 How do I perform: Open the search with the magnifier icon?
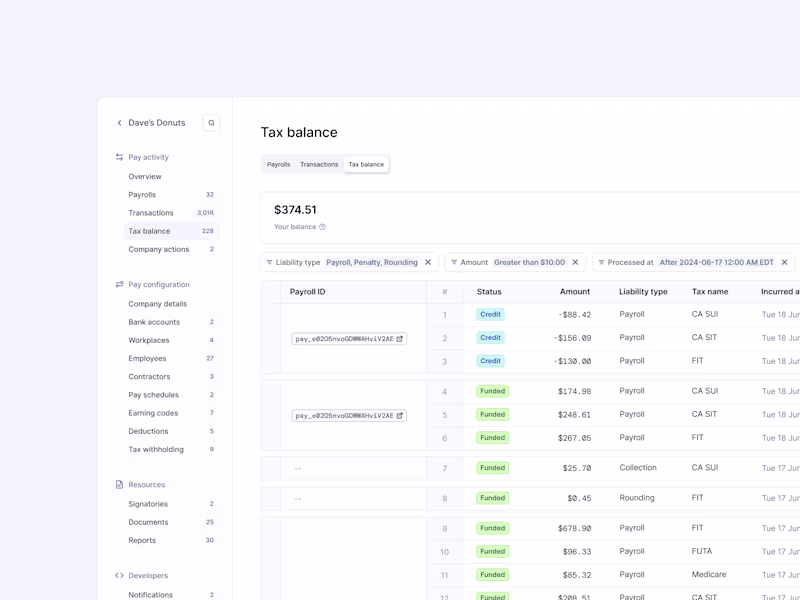211,122
